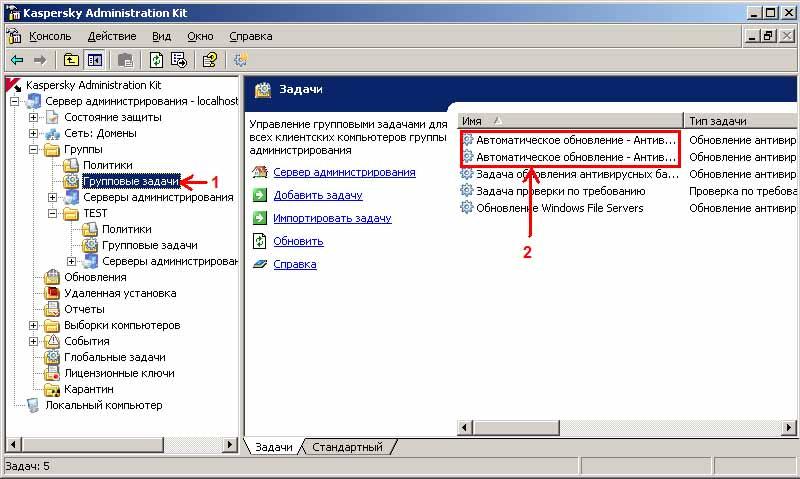Open Отчеты tree node
The height and width of the screenshot is (479, 800).
pyautogui.click(x=84, y=309)
